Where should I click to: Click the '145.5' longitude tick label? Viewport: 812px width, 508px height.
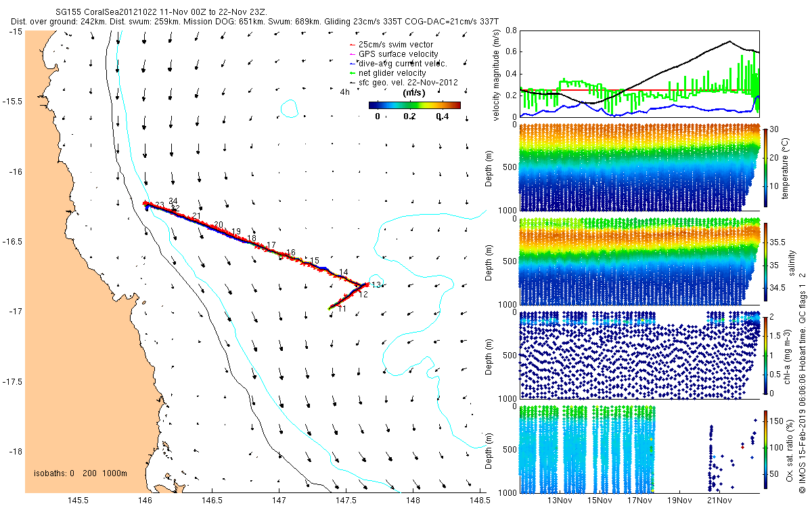click(x=78, y=501)
